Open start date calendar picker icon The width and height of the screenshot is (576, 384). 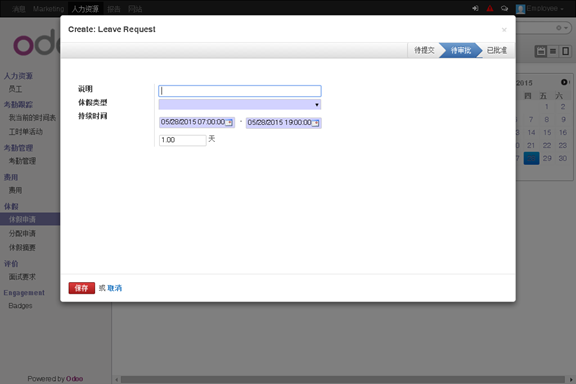tap(229, 122)
